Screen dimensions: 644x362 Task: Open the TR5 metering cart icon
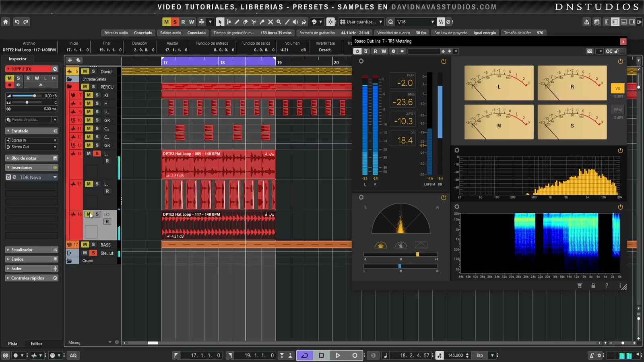pos(580,286)
